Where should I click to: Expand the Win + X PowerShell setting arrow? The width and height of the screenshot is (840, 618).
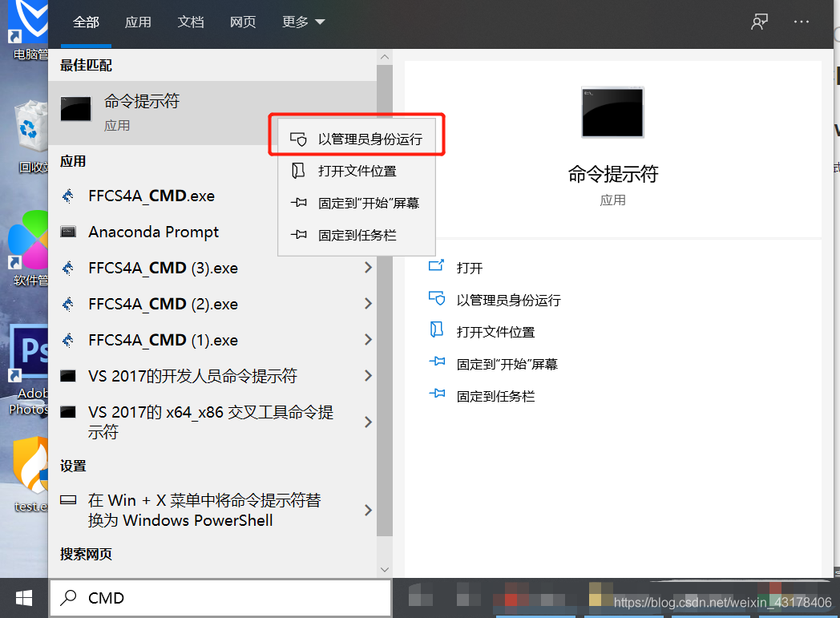(x=368, y=510)
